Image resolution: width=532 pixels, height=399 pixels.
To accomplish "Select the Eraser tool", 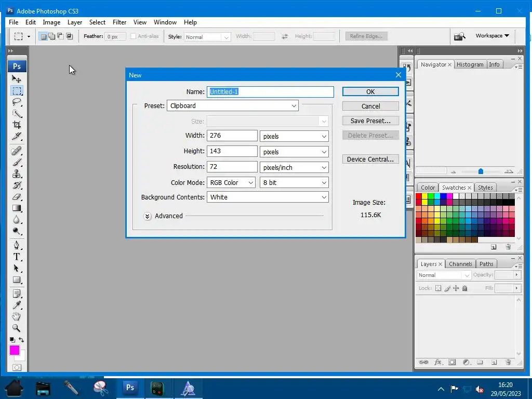I will [16, 197].
